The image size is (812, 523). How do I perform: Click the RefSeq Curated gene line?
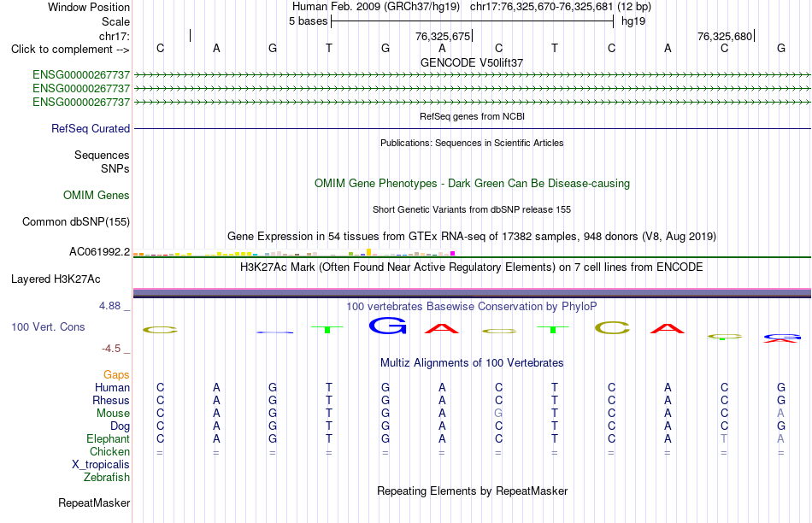472,128
